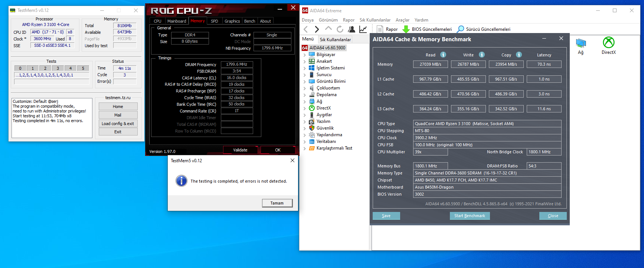Click the Rapor report toolbar button

(387, 29)
